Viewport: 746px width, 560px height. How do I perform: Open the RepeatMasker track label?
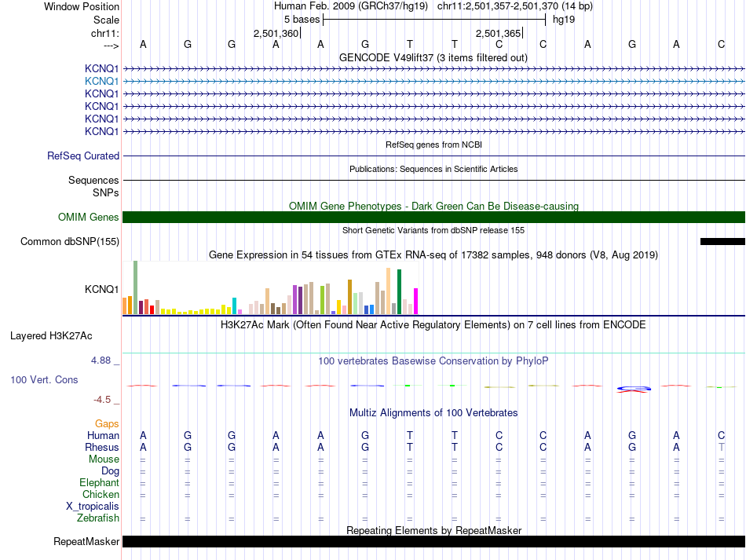86,542
